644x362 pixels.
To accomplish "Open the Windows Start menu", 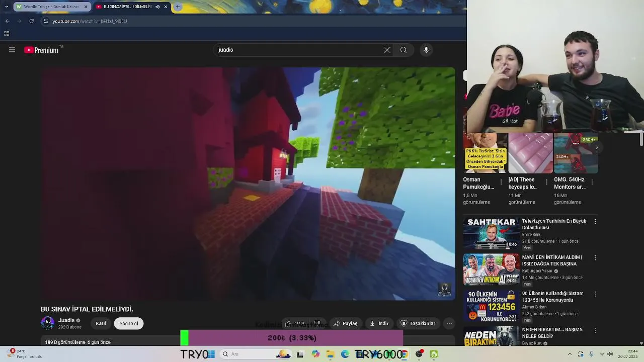I will point(210,354).
